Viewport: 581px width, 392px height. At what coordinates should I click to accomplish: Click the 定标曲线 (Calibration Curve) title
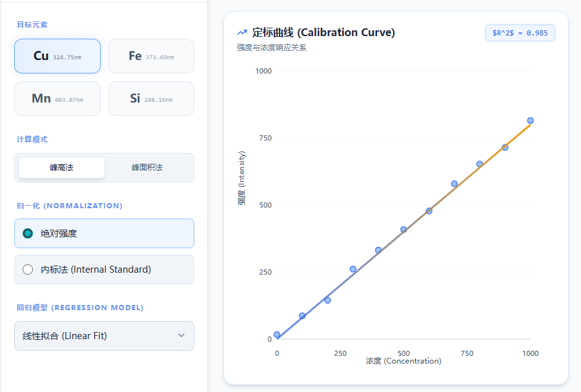pyautogui.click(x=323, y=32)
